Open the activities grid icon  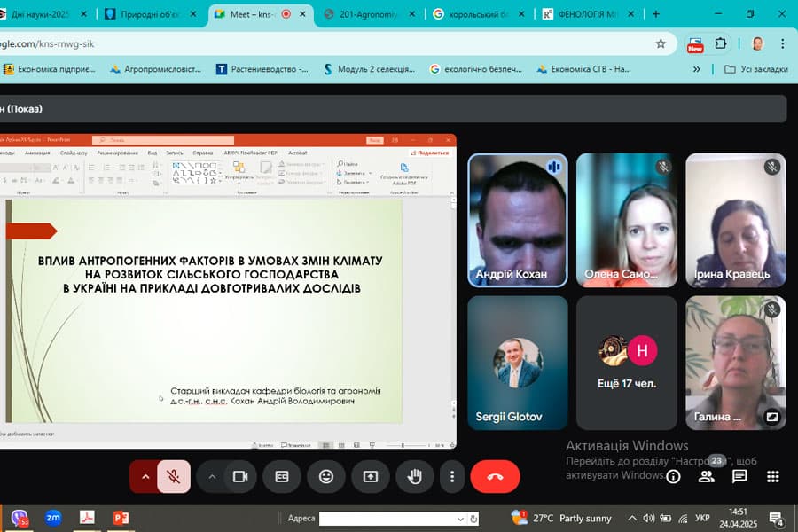pyautogui.click(x=772, y=476)
